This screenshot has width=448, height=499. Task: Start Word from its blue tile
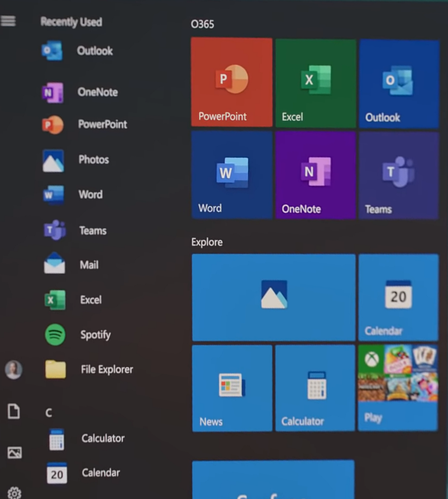tap(231, 175)
